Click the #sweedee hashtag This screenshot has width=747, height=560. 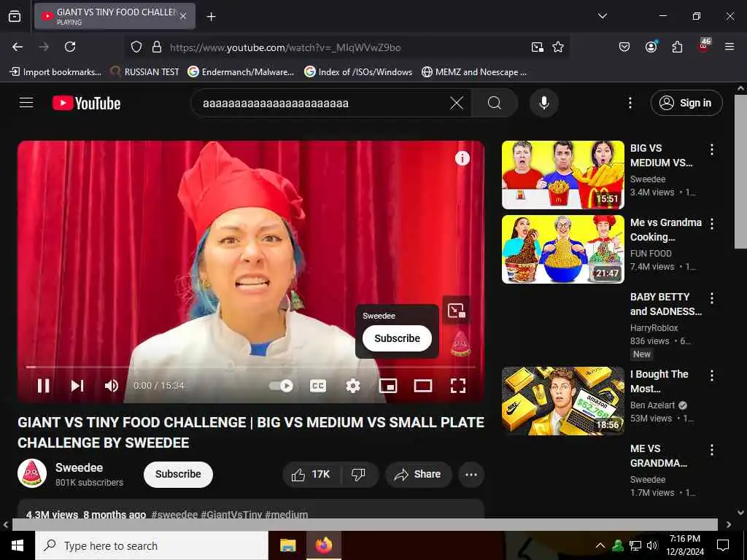click(x=174, y=514)
